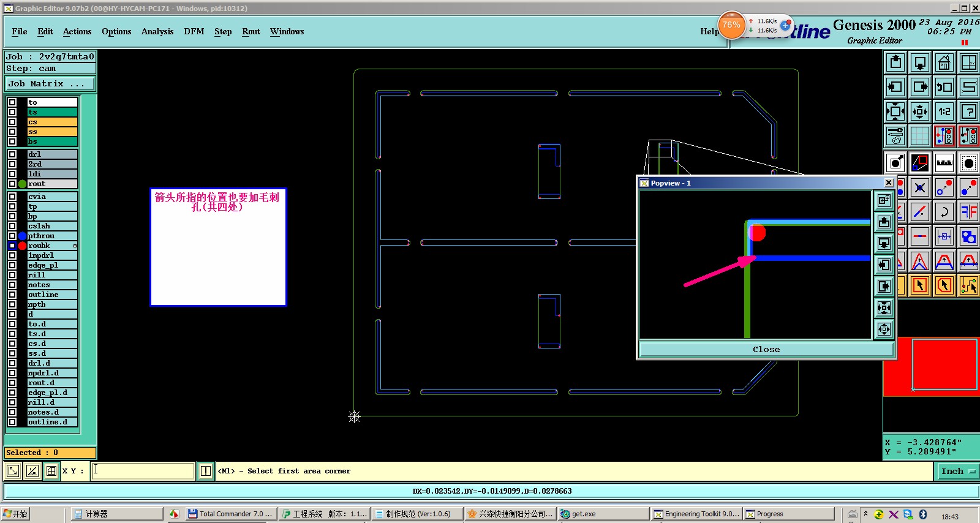The height and width of the screenshot is (523, 980).
Task: Switch to Engineering Toolkit taskbar item
Action: point(696,514)
